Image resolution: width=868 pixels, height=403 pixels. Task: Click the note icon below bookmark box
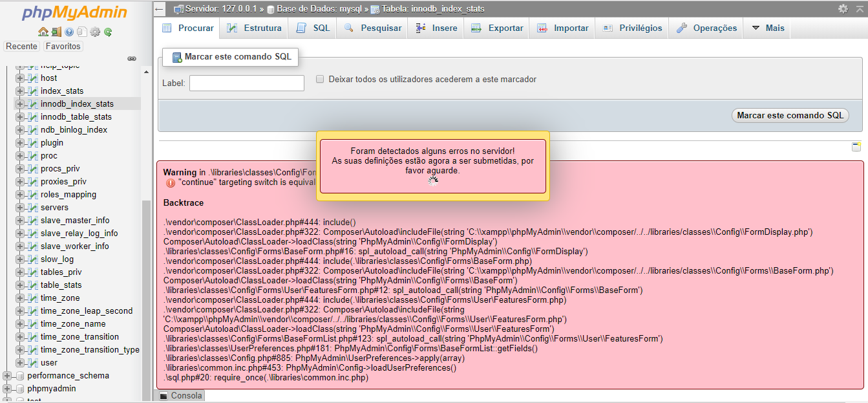click(x=856, y=147)
